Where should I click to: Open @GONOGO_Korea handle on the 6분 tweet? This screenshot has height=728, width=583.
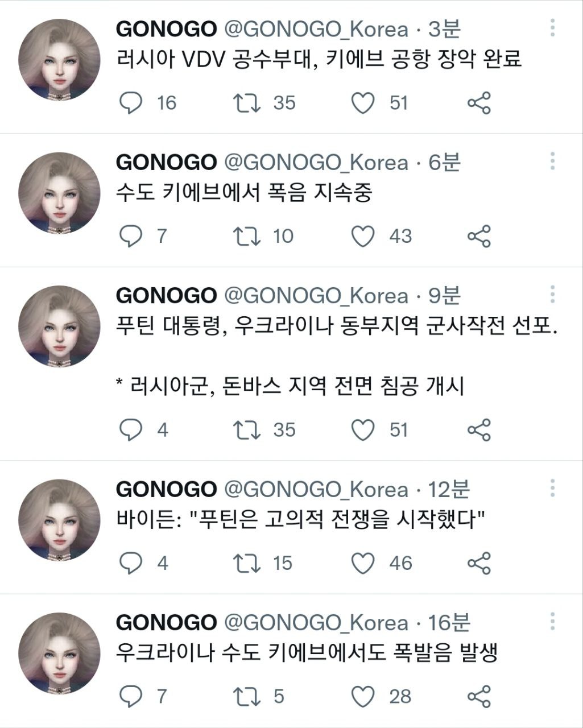coord(316,163)
